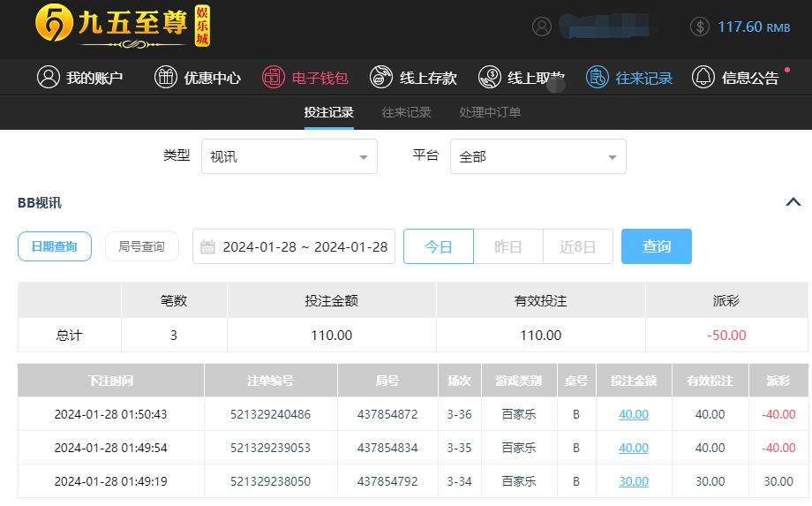Click the 游戏类别 column header

point(519,381)
